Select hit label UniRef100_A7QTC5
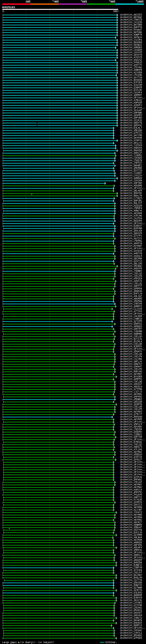Screen dimensions: 146x644 131,58
